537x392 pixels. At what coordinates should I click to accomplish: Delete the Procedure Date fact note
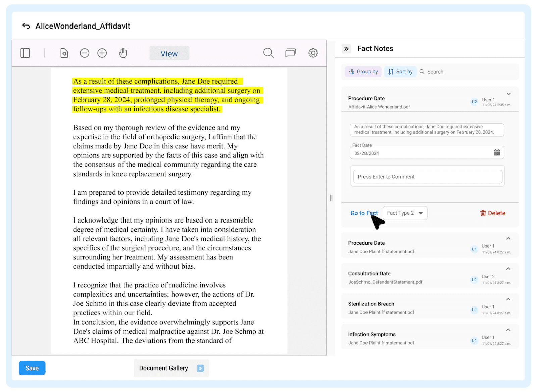(493, 213)
